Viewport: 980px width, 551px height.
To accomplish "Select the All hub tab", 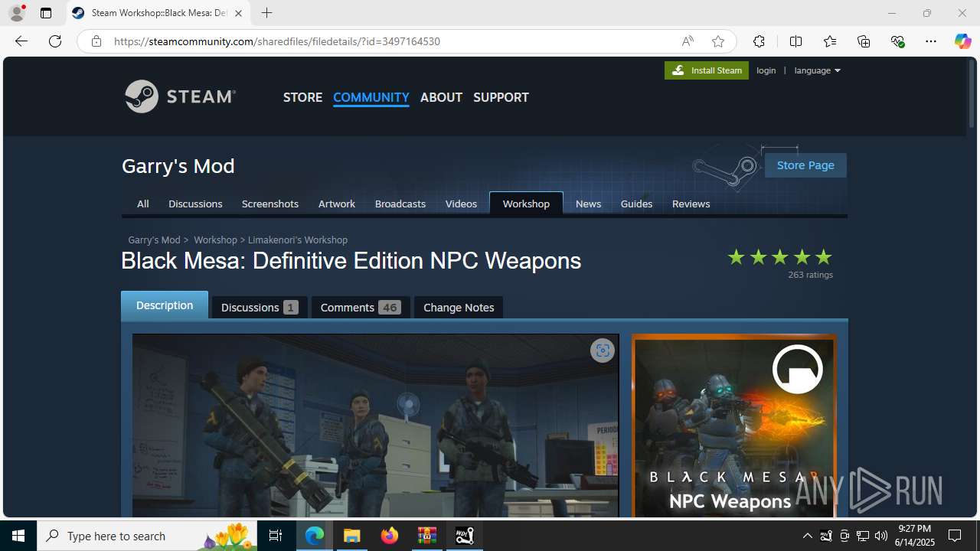I will [x=142, y=204].
